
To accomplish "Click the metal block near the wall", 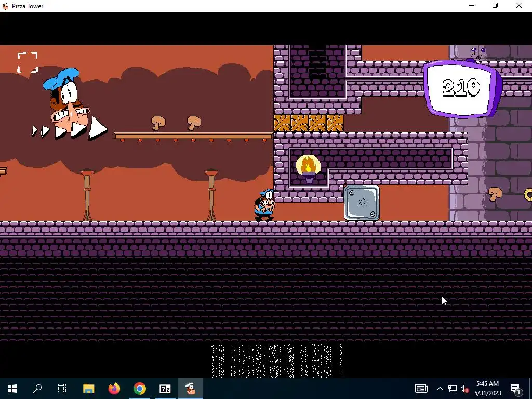I will (x=362, y=203).
